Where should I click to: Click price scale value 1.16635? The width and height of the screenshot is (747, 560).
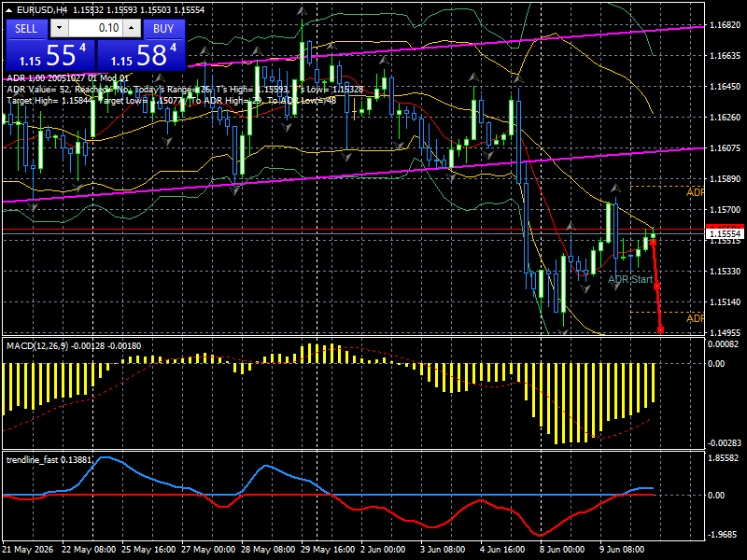pos(726,56)
